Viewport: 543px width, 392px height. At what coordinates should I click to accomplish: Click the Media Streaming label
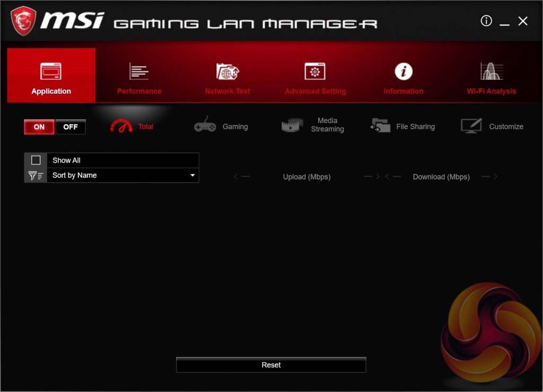tap(327, 125)
